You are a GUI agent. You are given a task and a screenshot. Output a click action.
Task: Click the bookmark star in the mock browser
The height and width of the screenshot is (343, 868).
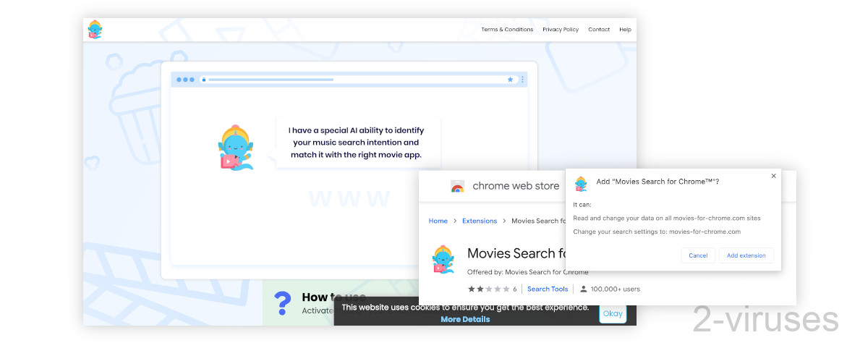point(510,80)
